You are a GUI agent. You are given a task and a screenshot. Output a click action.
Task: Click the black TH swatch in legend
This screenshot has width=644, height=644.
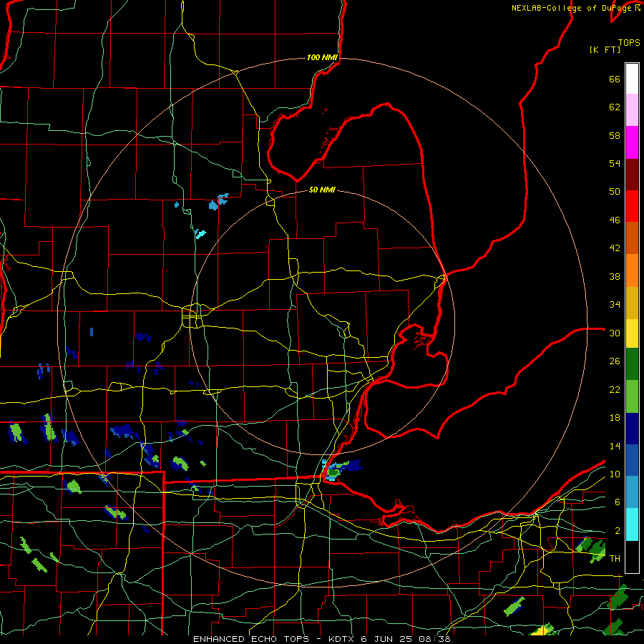point(632,557)
